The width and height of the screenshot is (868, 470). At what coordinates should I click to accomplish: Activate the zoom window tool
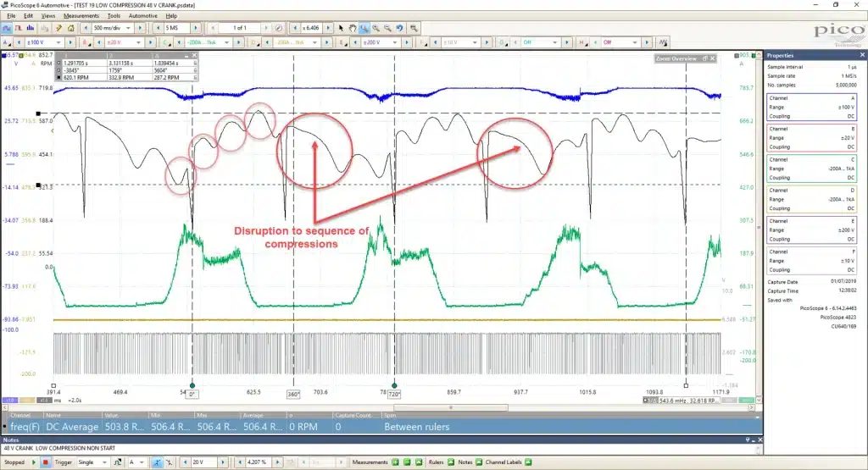[364, 28]
